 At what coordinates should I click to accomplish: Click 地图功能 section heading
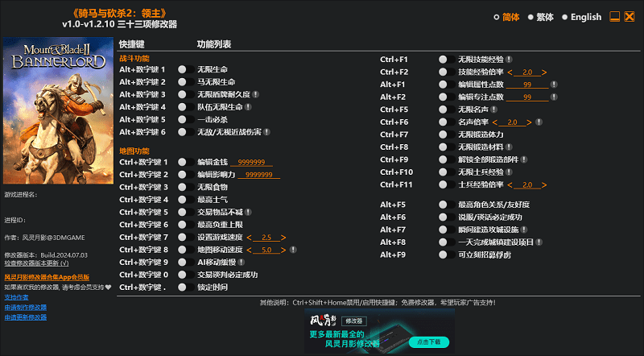click(134, 151)
